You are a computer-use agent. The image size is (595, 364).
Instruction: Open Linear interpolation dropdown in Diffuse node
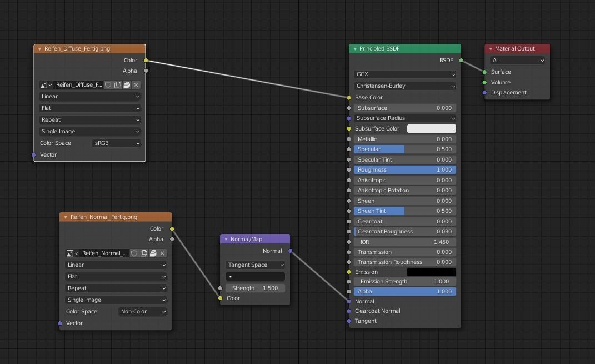pyautogui.click(x=89, y=96)
